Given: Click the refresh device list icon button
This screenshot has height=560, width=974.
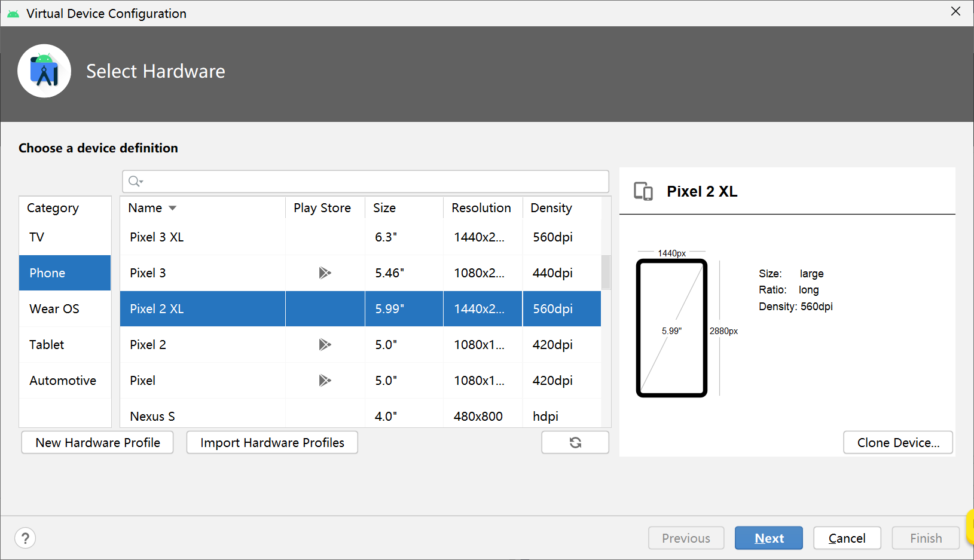Looking at the screenshot, I should point(575,442).
